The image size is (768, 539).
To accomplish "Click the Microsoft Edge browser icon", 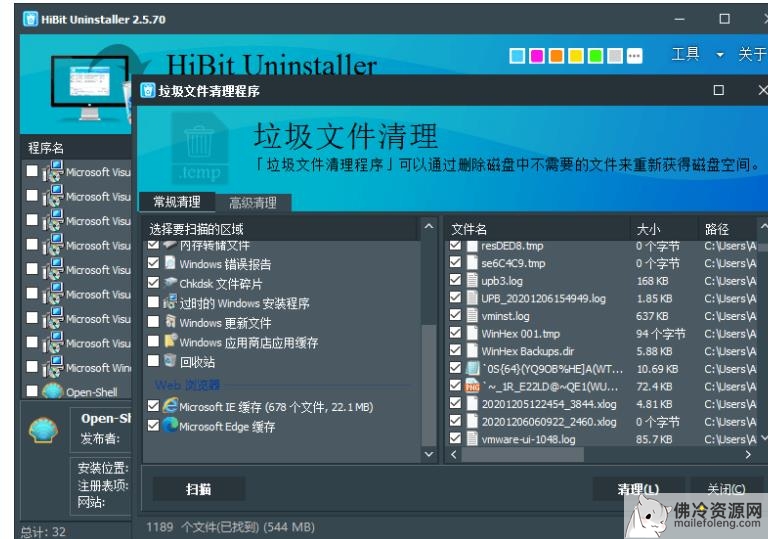I will pyautogui.click(x=170, y=426).
